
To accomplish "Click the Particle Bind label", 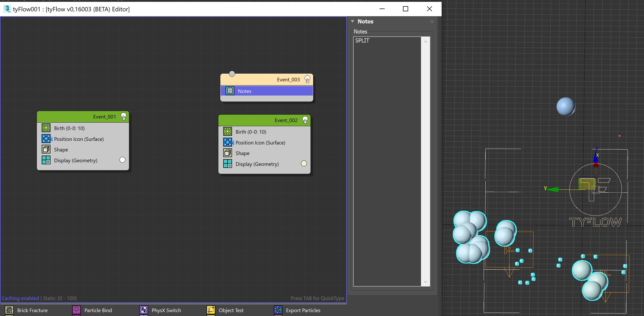I will (x=98, y=310).
